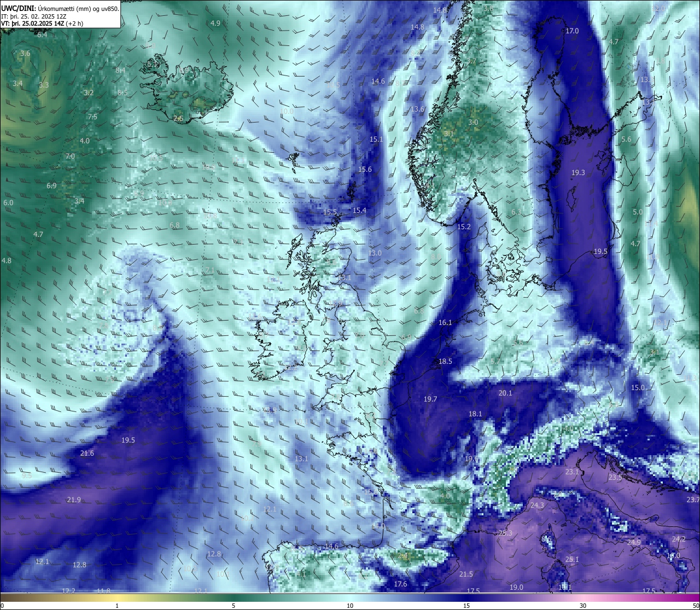Click the 6.9 value on the map
700x610 pixels.
pyautogui.click(x=51, y=185)
